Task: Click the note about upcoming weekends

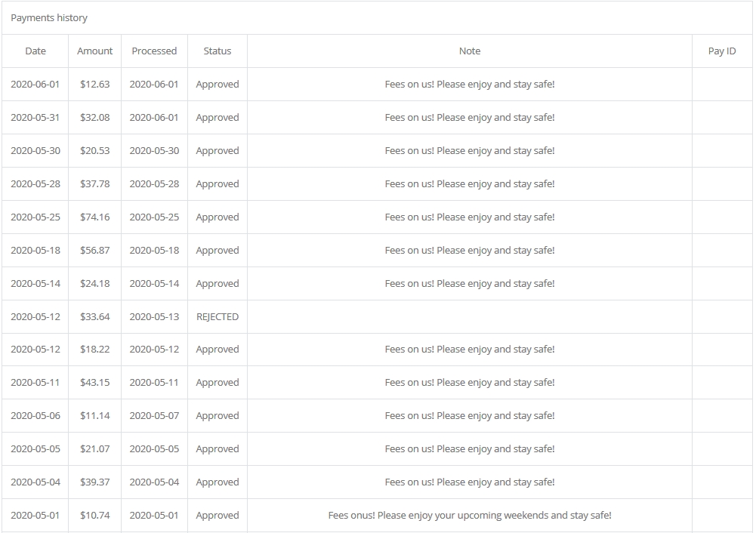Action: pyautogui.click(x=470, y=515)
